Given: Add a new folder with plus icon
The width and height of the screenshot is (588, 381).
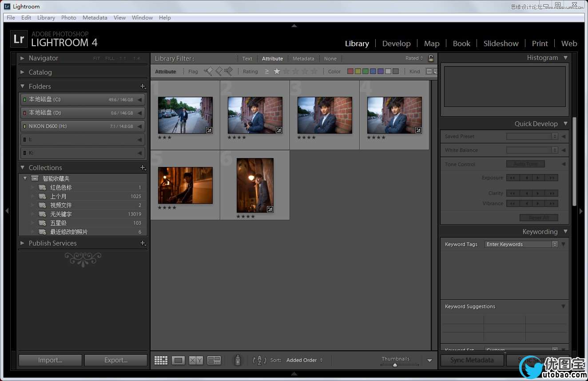Looking at the screenshot, I should point(143,86).
